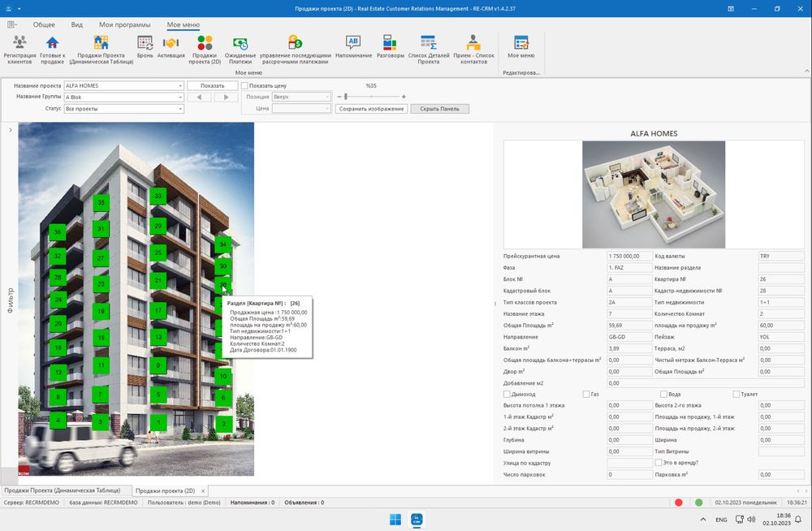Expand the Название проекта dropdown

pyautogui.click(x=180, y=85)
